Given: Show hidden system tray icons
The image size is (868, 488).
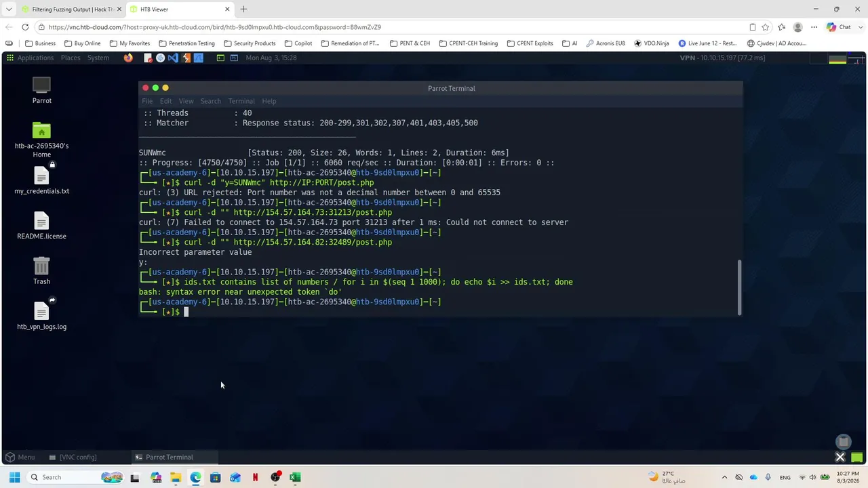Looking at the screenshot, I should pyautogui.click(x=724, y=477).
